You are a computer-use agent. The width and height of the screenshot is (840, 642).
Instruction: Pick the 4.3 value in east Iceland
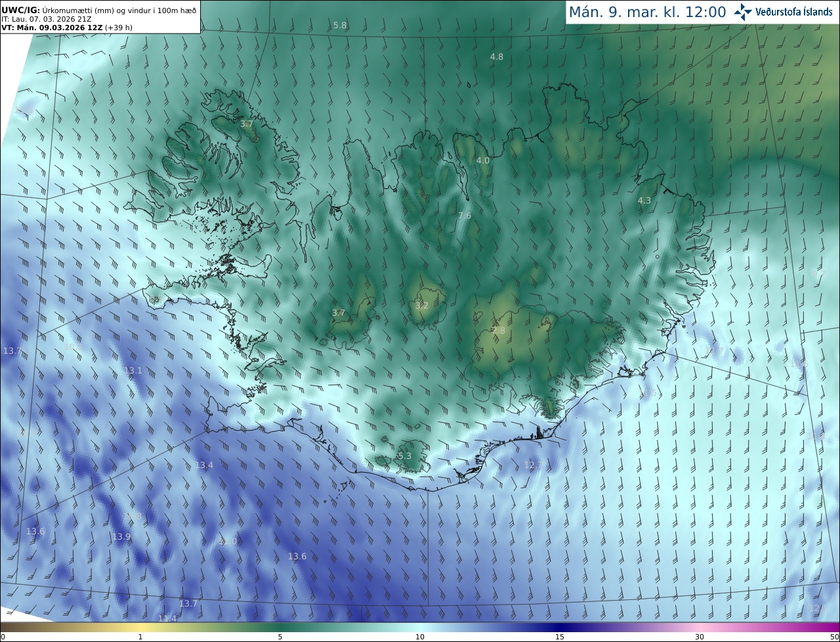[x=644, y=201]
